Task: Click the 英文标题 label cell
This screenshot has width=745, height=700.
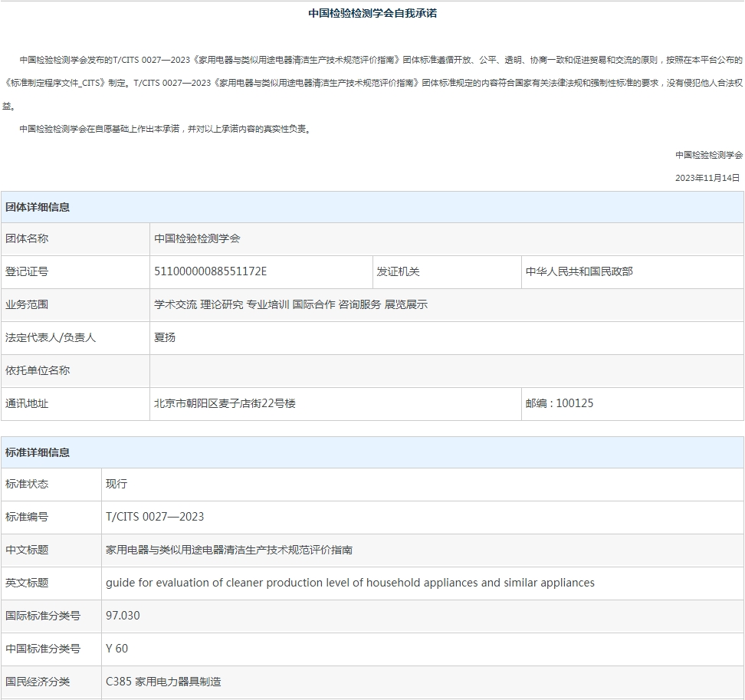Action: [51, 583]
